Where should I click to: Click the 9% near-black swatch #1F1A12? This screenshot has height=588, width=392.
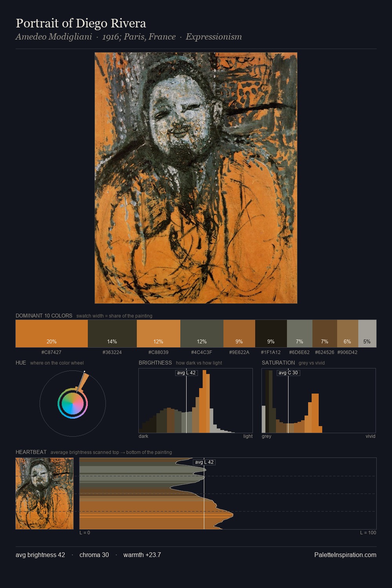271,334
